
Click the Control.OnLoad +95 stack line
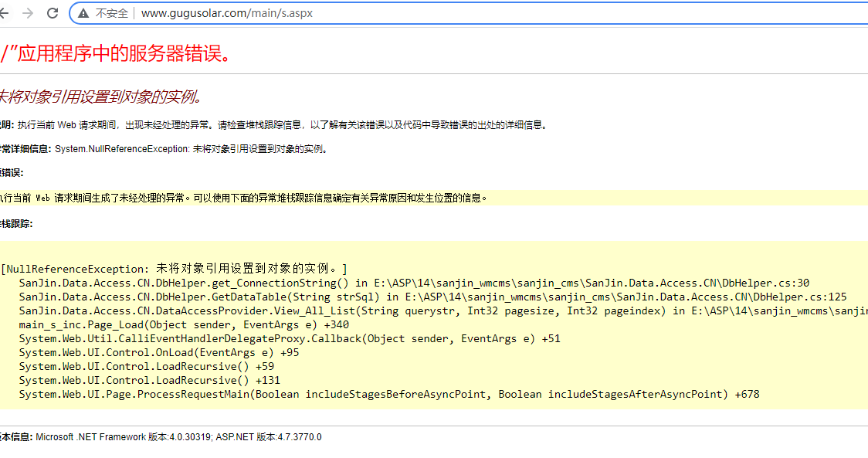(x=159, y=352)
